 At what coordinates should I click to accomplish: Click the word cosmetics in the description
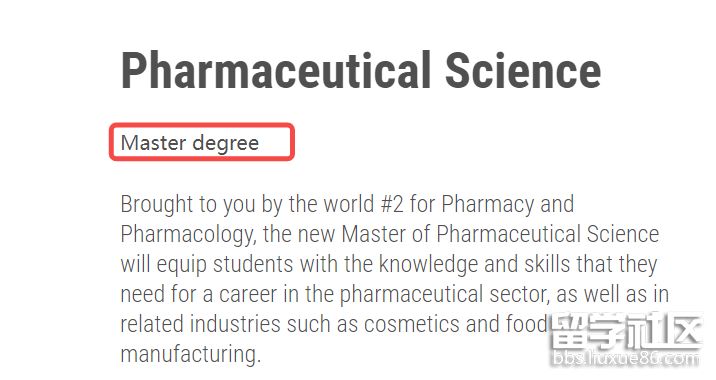coord(412,324)
